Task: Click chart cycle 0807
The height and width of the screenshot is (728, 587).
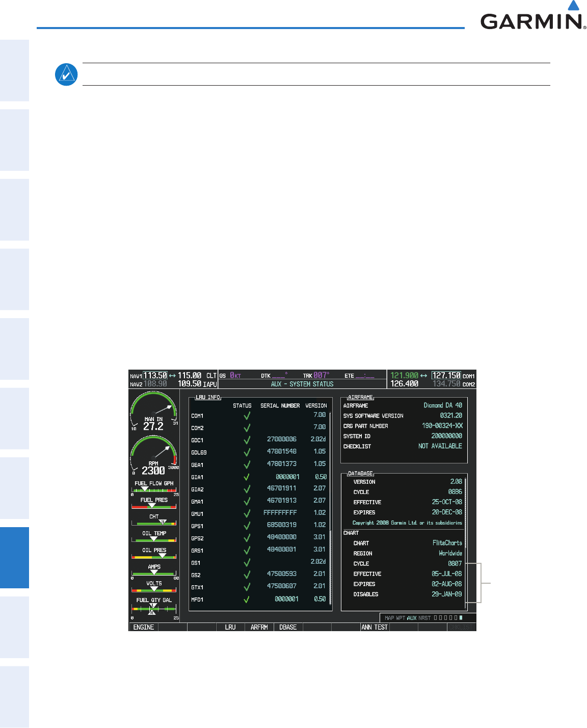Action: click(x=455, y=563)
